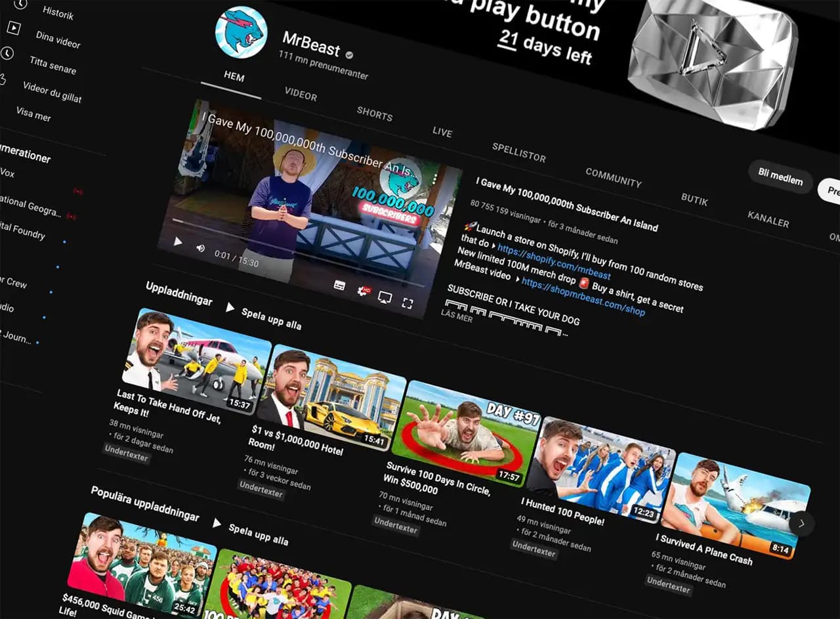
Task: Click title Last To Take Hand Off Jet
Action: tap(167, 406)
